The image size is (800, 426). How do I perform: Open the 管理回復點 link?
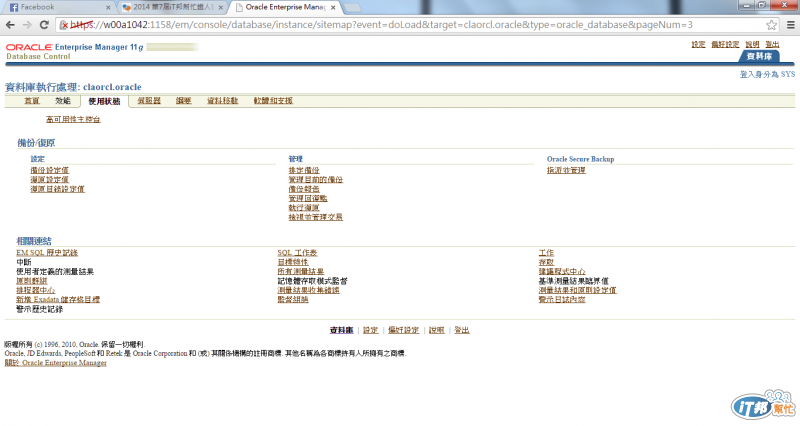coord(308,198)
